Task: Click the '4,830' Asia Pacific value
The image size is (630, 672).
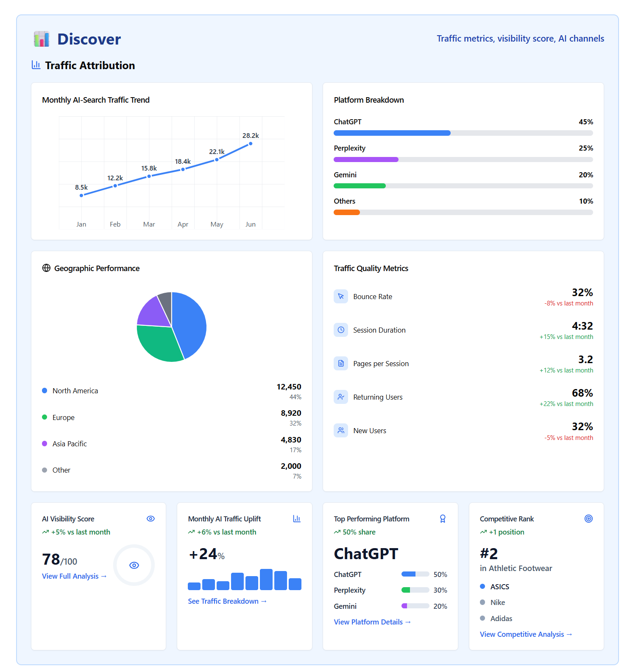Action: 291,440
